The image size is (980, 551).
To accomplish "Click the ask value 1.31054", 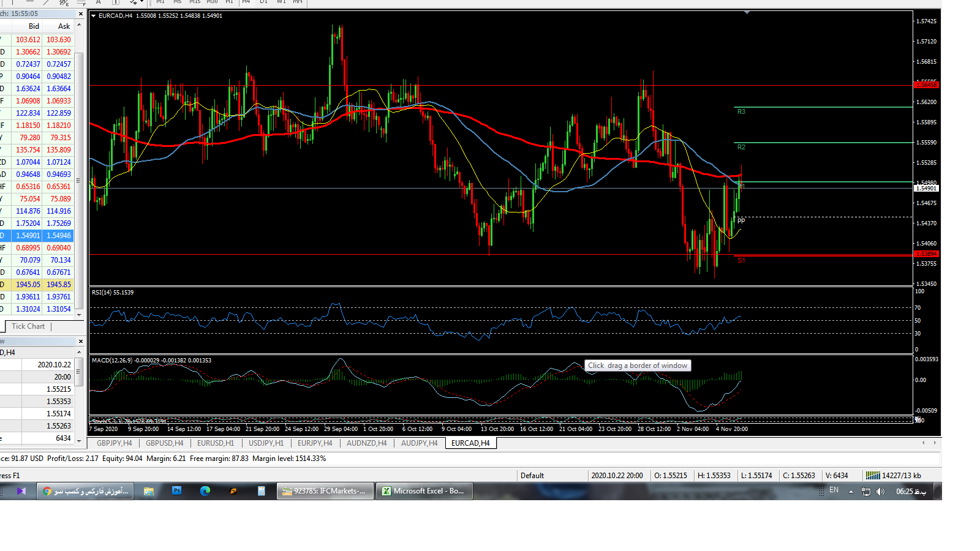I will coord(59,309).
